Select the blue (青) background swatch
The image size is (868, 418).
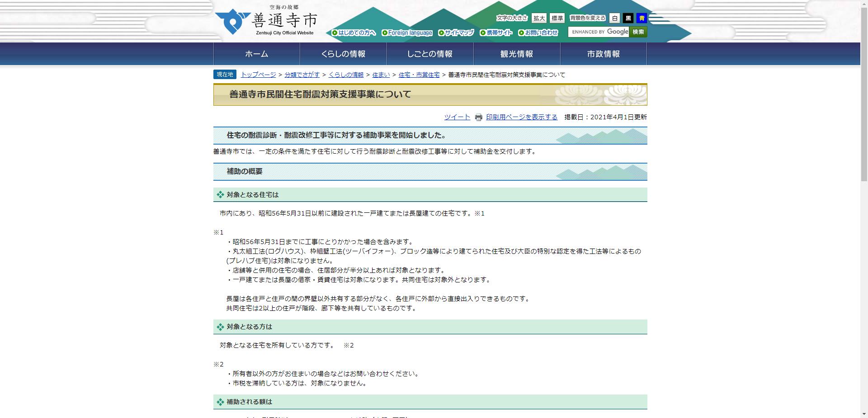641,18
